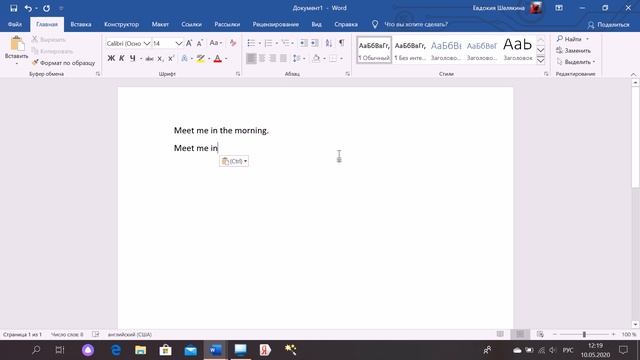Viewport: 640px width, 360px height.
Task: Insert a numbered list
Action: 268,43
